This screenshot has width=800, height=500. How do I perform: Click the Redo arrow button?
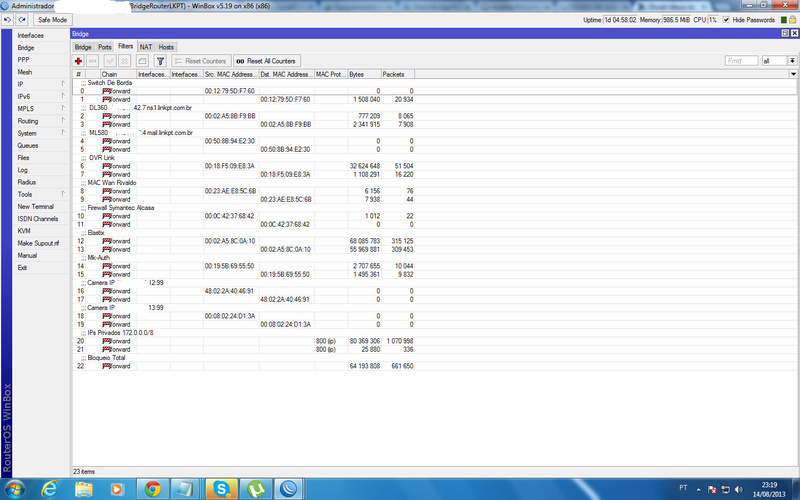tap(21, 20)
